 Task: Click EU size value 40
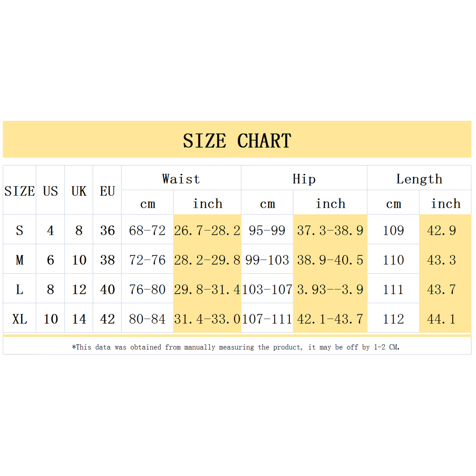107,289
